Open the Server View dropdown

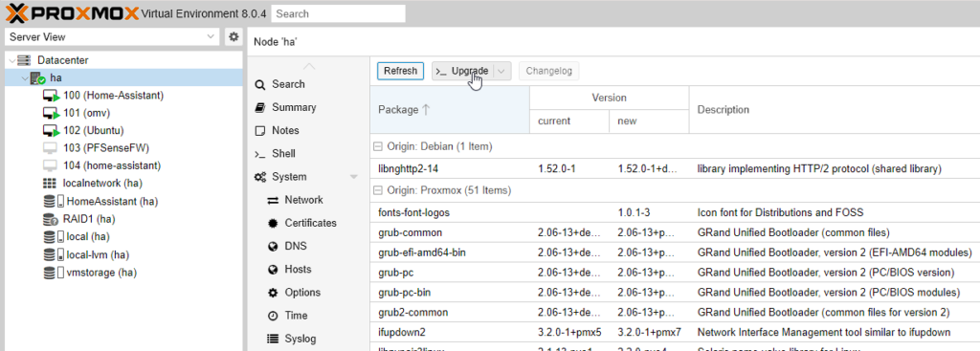click(x=212, y=37)
